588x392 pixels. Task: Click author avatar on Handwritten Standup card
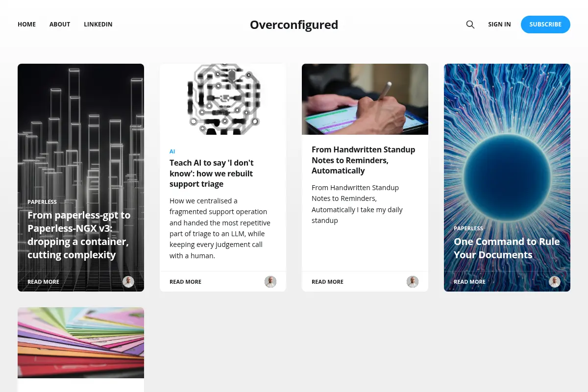click(x=413, y=282)
